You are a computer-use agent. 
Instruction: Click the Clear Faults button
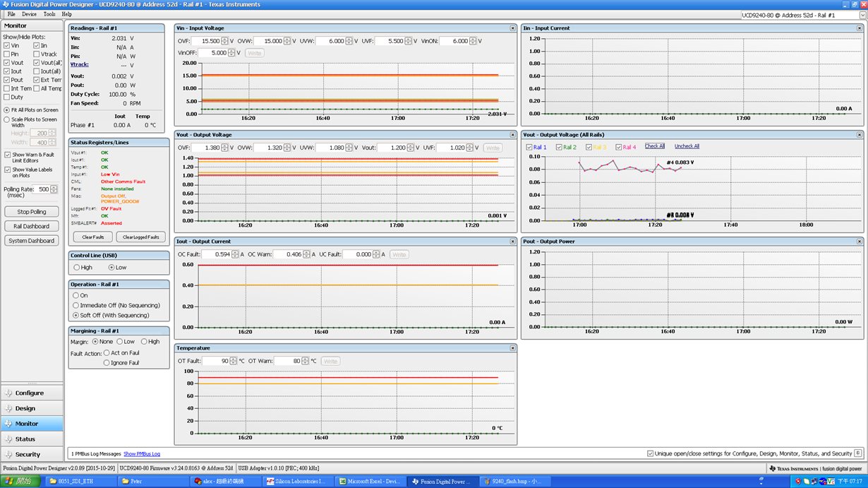click(93, 237)
